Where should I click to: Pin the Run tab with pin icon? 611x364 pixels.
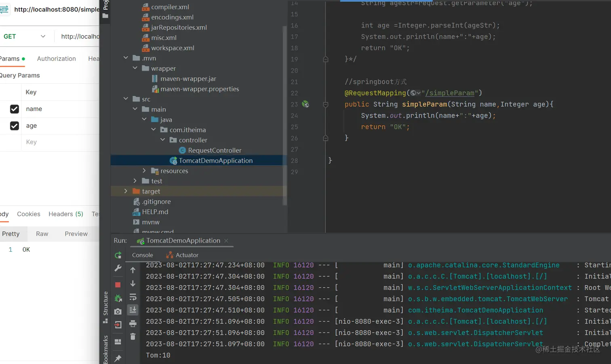click(118, 358)
